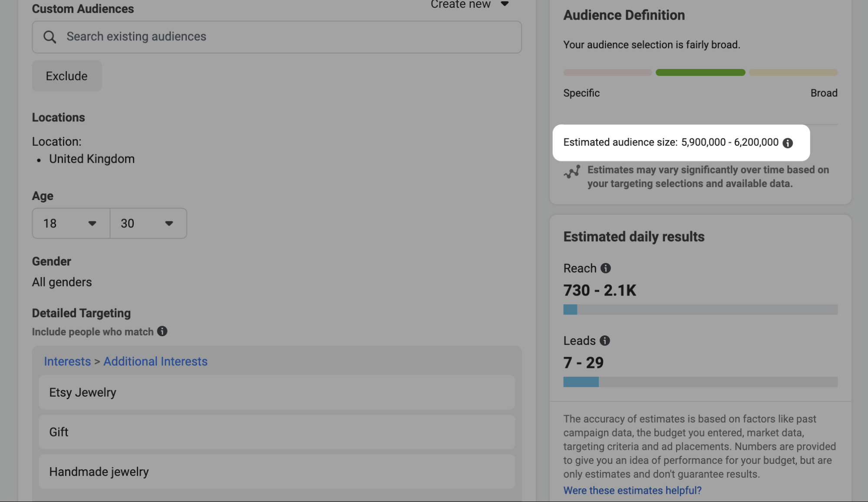
Task: Click the Specific-to-Broad audience meter
Action: tap(700, 72)
